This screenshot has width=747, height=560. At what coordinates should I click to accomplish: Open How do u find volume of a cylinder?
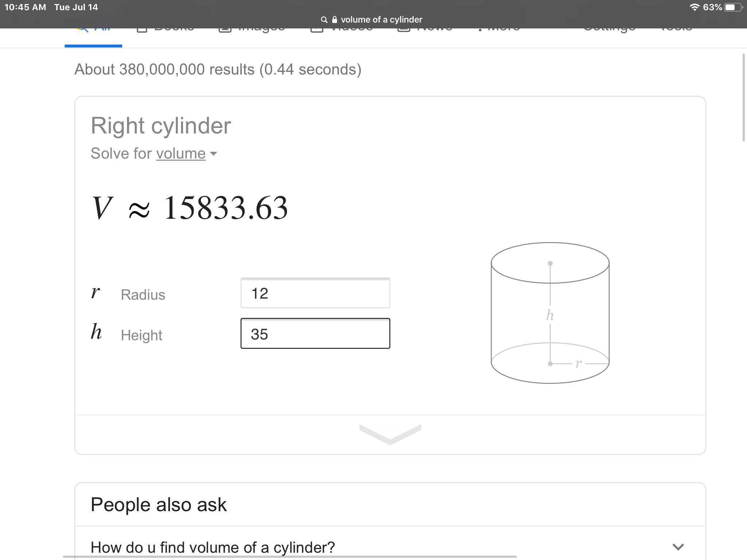(x=213, y=547)
